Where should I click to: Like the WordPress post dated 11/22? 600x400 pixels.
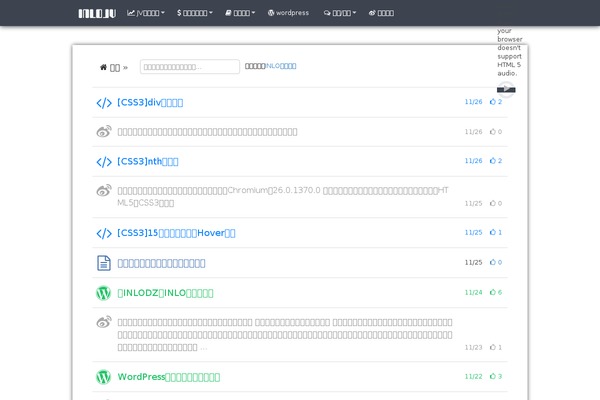click(x=496, y=377)
